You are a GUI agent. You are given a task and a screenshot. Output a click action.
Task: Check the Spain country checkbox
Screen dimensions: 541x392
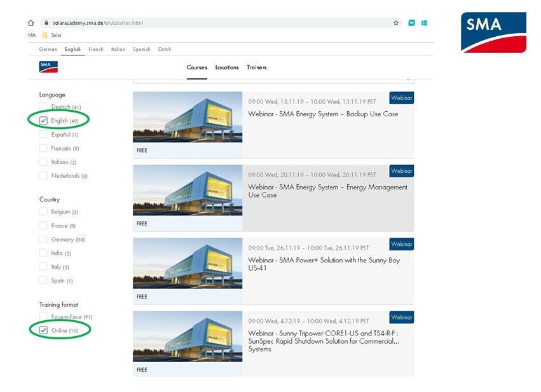coord(43,280)
